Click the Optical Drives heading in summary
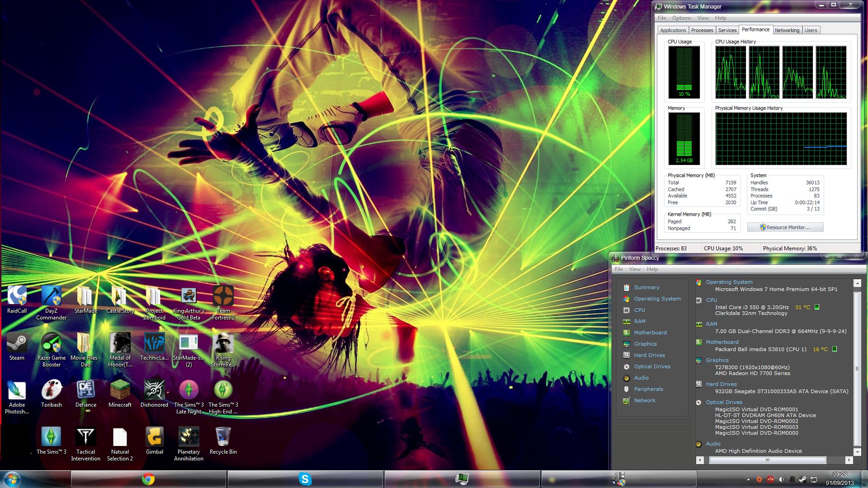868x488 pixels. (724, 402)
